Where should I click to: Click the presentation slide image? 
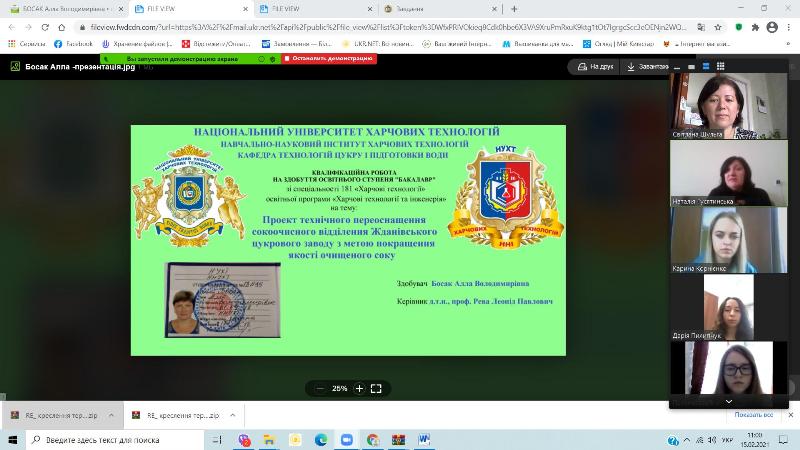pyautogui.click(x=348, y=240)
